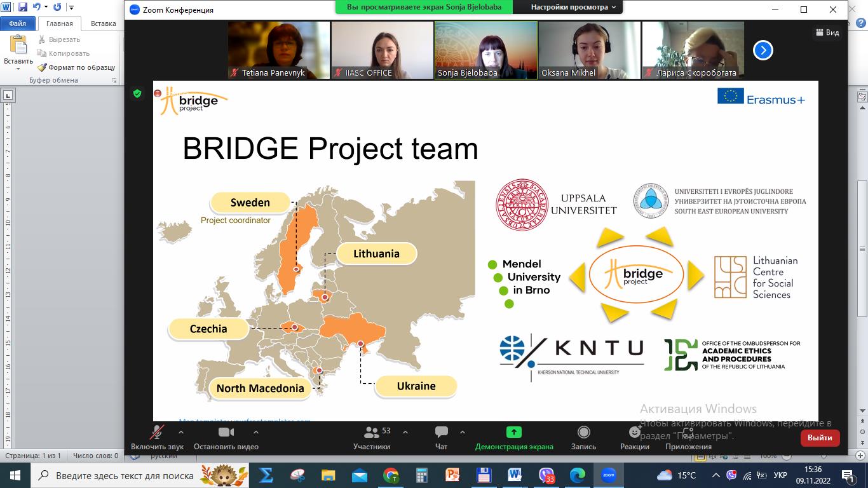Select the Tetiana Panevnyk video thumbnail

(279, 50)
